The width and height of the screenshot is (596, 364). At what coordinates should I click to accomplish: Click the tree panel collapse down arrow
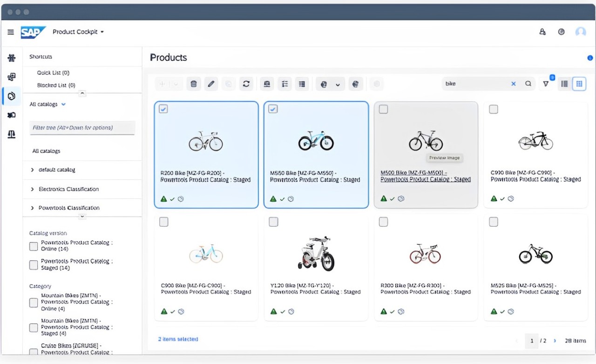pyautogui.click(x=82, y=216)
